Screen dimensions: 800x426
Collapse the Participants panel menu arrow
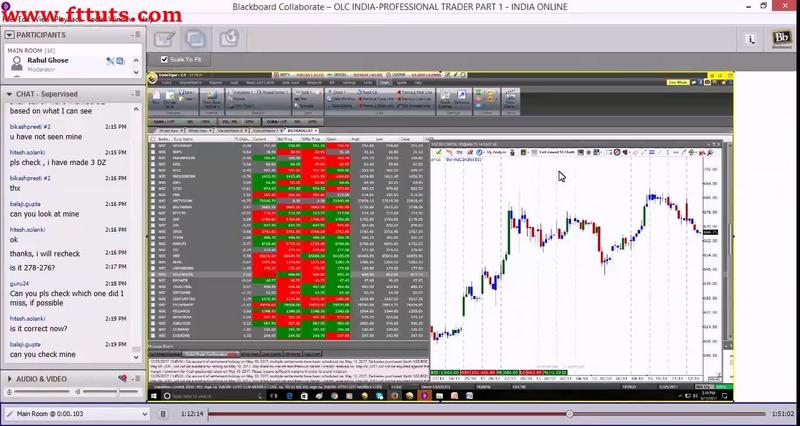(x=9, y=35)
